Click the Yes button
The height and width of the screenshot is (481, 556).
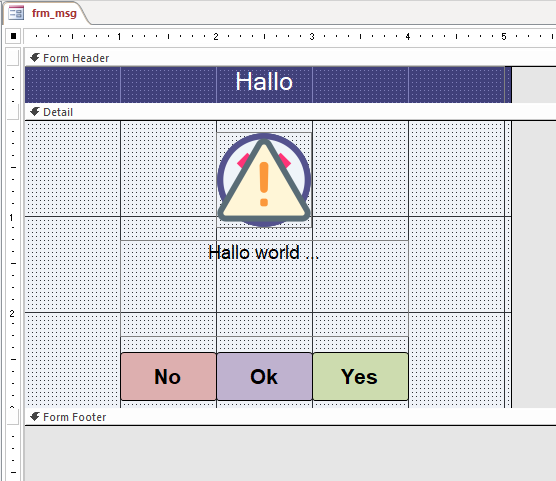(360, 376)
